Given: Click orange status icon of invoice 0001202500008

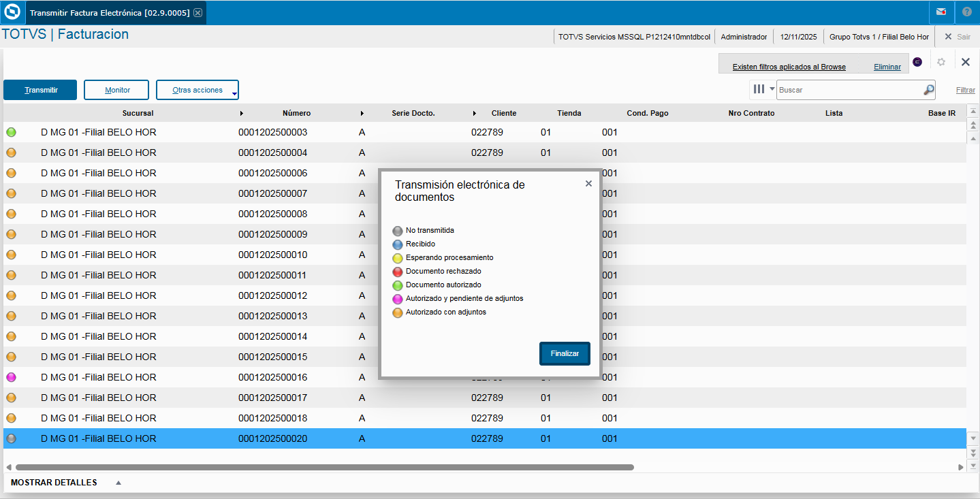Looking at the screenshot, I should (11, 214).
